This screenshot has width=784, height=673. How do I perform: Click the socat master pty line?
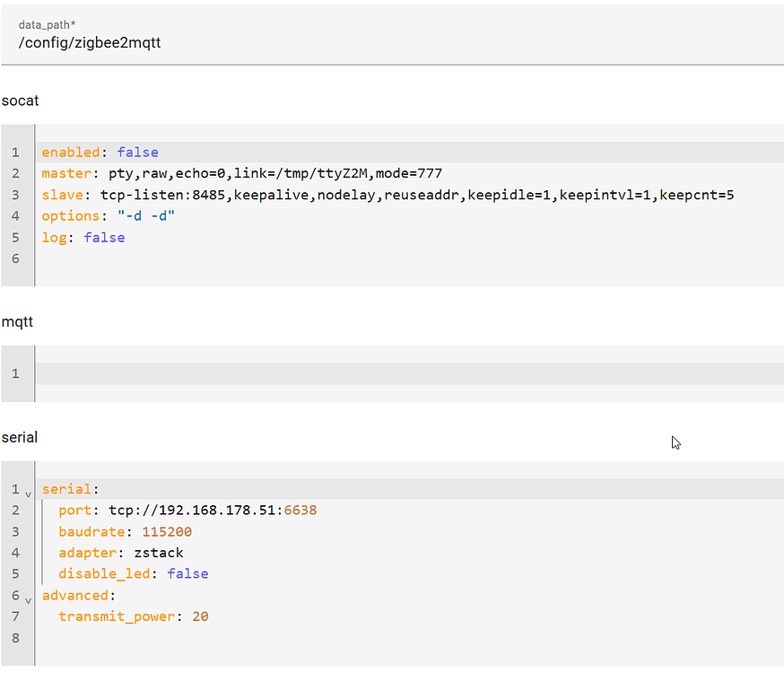(242, 173)
